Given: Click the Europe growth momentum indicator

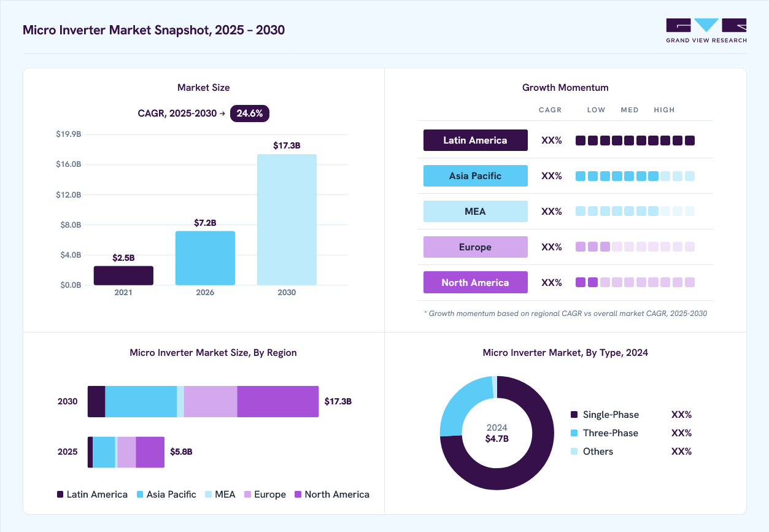Looking at the screenshot, I should [x=635, y=247].
